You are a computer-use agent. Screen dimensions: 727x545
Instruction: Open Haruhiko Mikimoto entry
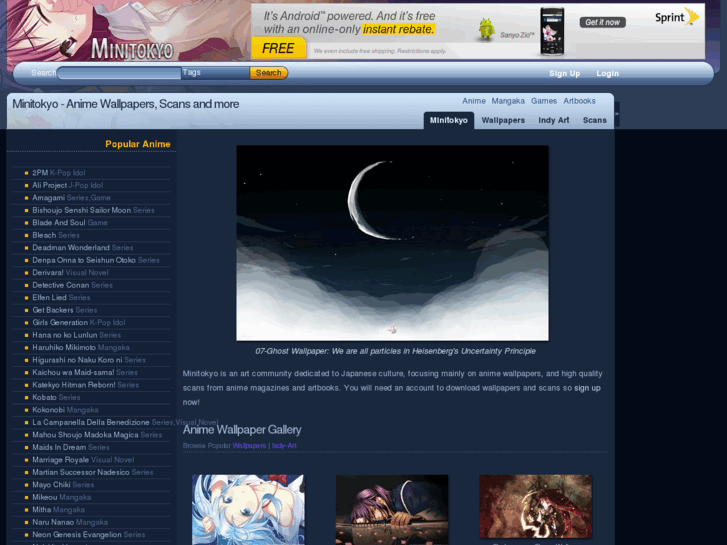(x=64, y=348)
